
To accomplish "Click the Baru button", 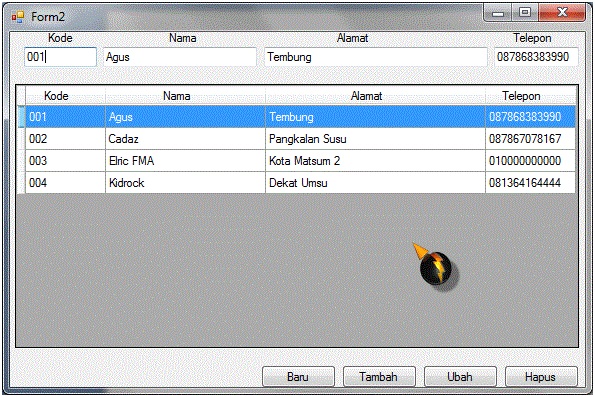I will coord(298,377).
